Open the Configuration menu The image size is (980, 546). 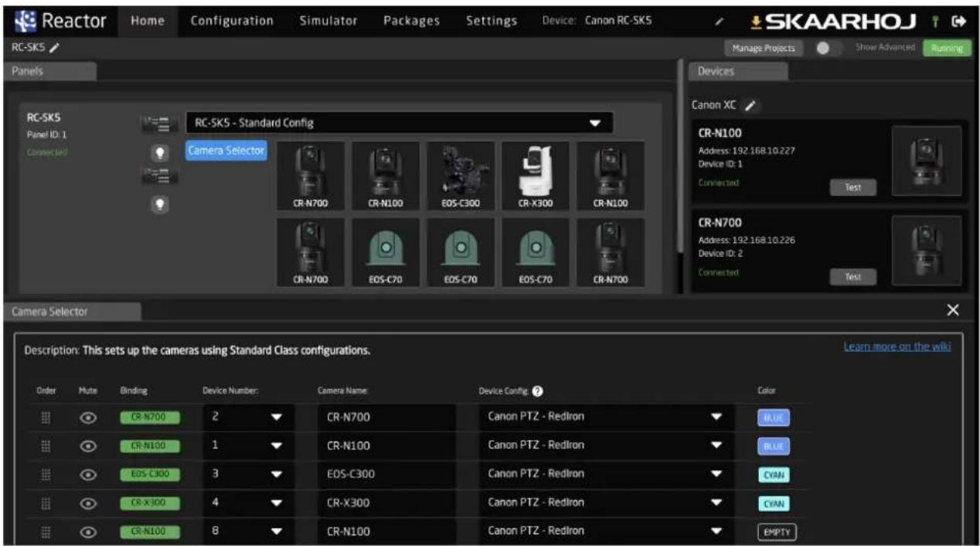(x=232, y=22)
